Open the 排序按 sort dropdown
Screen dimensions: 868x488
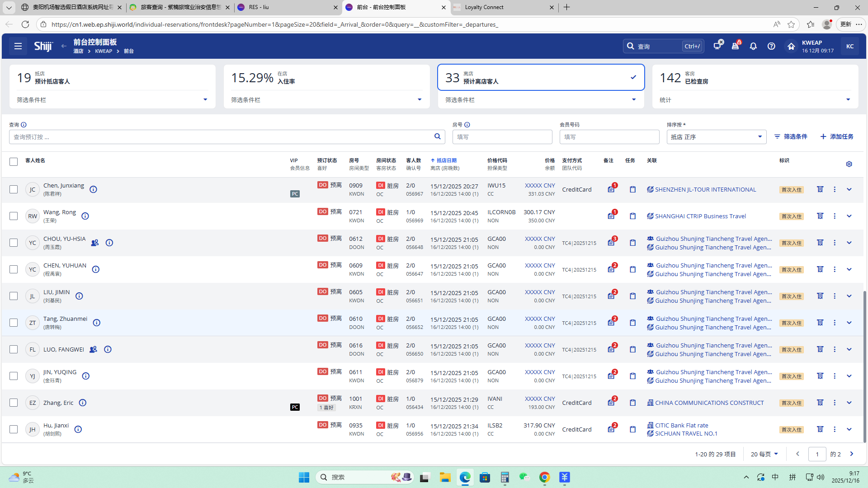pyautogui.click(x=716, y=137)
